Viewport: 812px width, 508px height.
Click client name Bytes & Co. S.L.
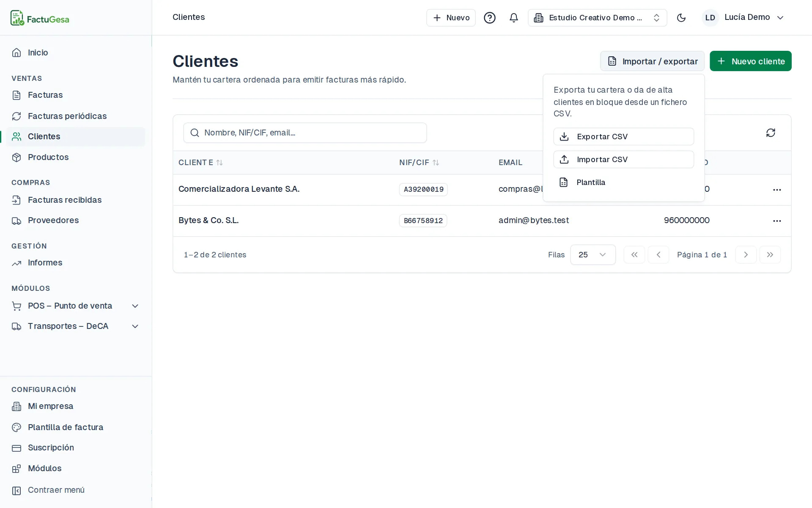(x=208, y=220)
